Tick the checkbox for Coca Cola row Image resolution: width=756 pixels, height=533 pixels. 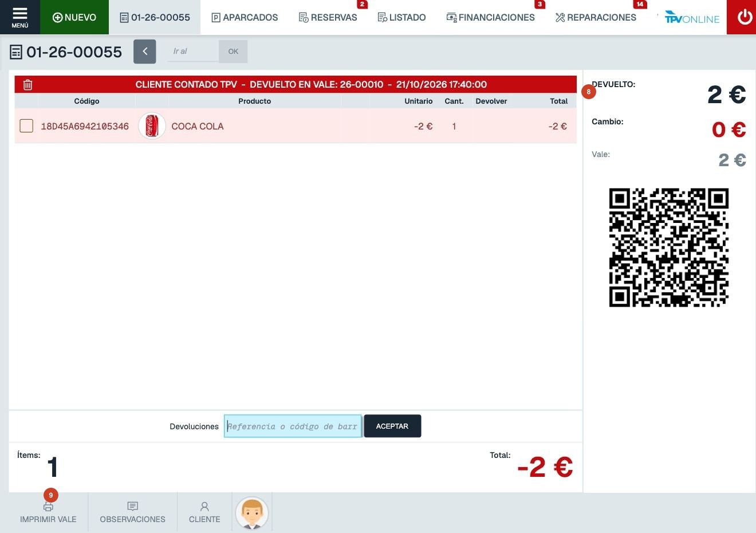click(26, 126)
